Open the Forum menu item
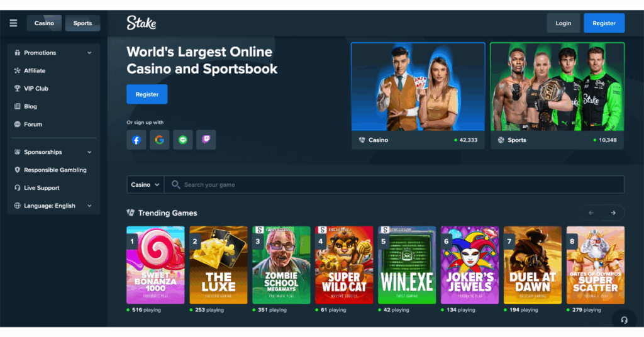The height and width of the screenshot is (337, 644). [x=53, y=124]
